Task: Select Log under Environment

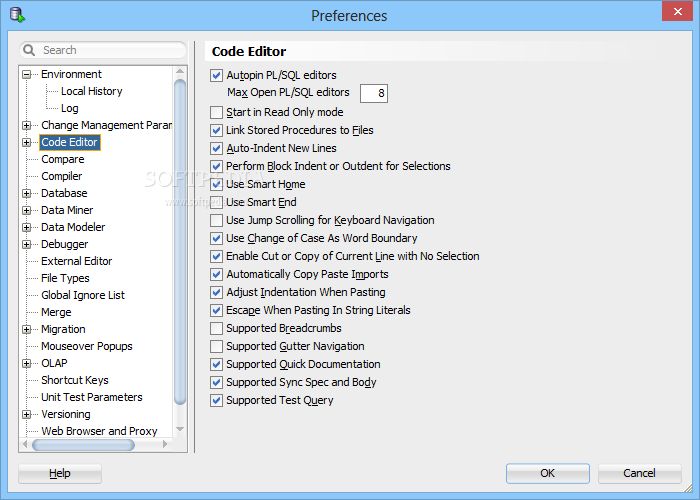Action: [70, 108]
